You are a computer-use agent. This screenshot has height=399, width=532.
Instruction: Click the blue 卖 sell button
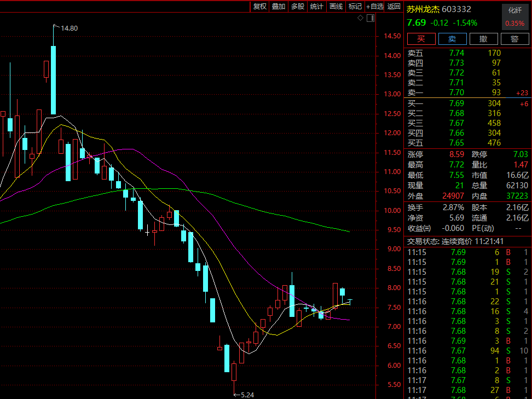452,39
